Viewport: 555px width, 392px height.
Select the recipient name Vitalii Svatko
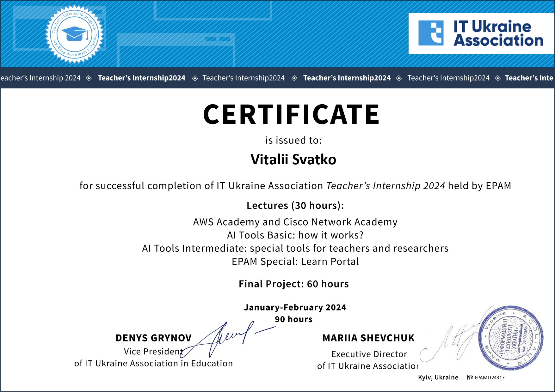click(293, 160)
